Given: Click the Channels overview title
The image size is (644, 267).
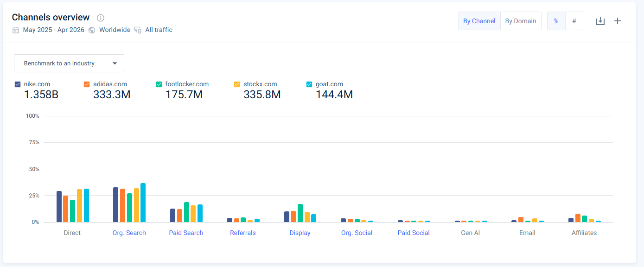Looking at the screenshot, I should click(x=51, y=18).
